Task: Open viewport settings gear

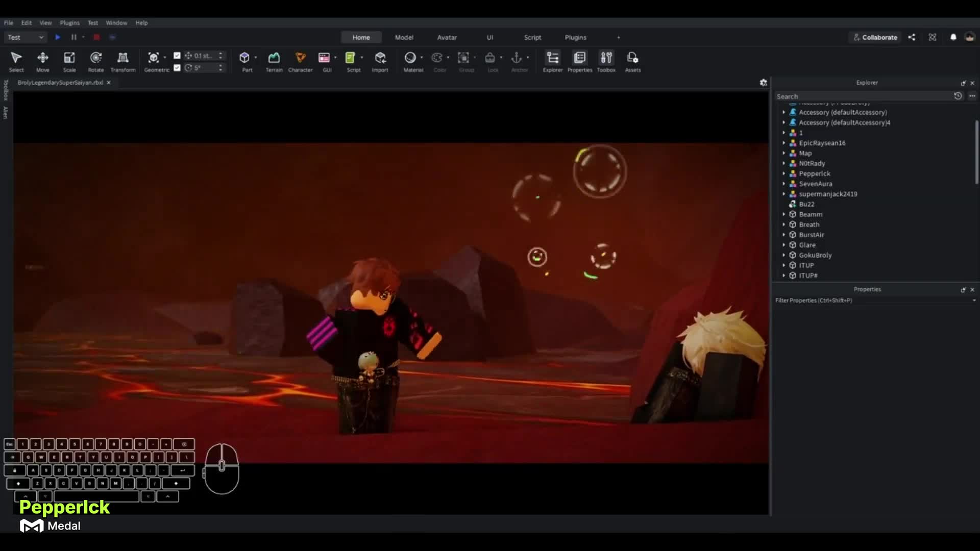Action: tap(764, 83)
